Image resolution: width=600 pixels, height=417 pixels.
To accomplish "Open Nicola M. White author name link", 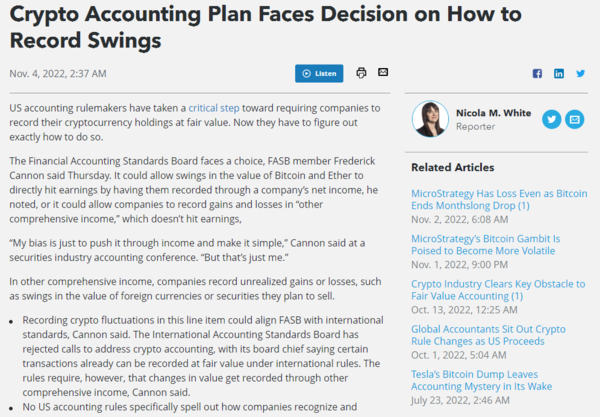I will click(x=494, y=112).
